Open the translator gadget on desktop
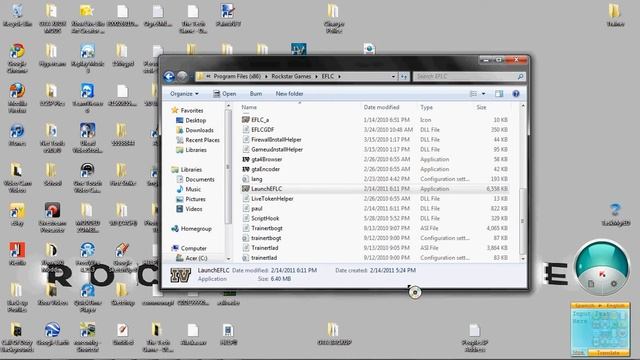 (600, 329)
